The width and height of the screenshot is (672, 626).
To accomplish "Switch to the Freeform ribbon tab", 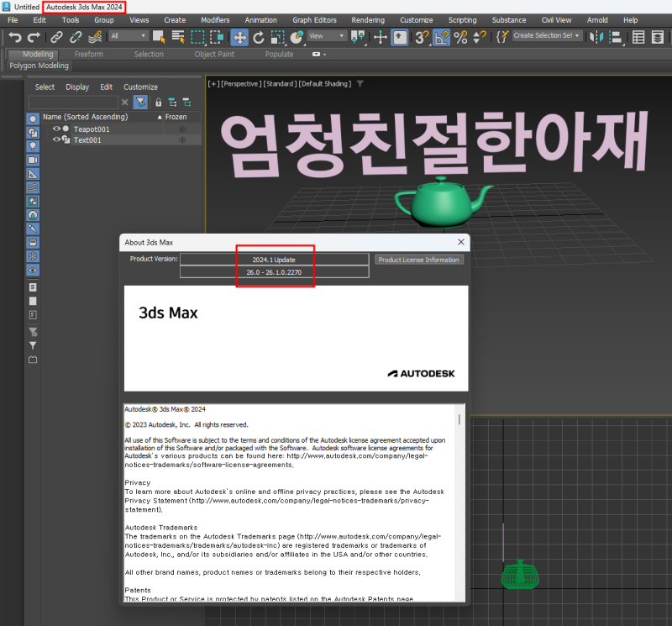I will click(89, 54).
